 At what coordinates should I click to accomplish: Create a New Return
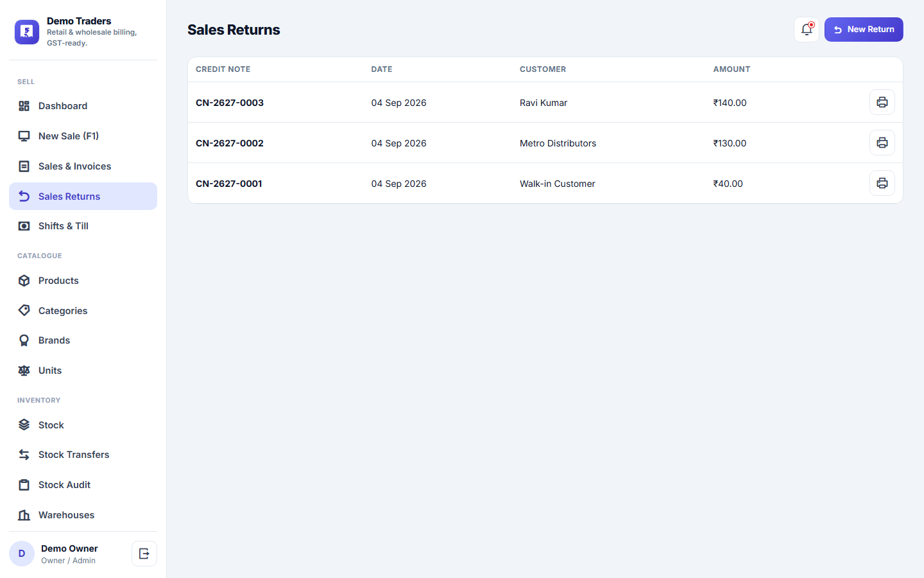[x=864, y=30]
